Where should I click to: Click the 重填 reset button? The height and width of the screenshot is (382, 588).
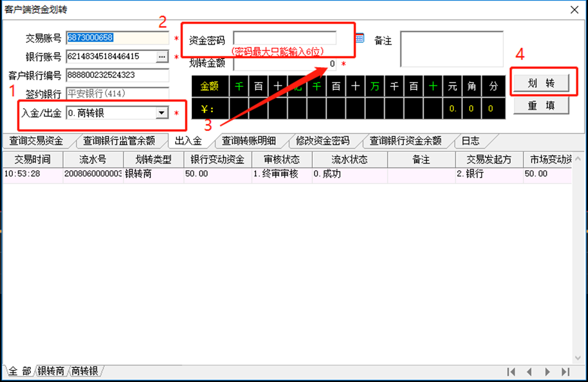tap(541, 106)
